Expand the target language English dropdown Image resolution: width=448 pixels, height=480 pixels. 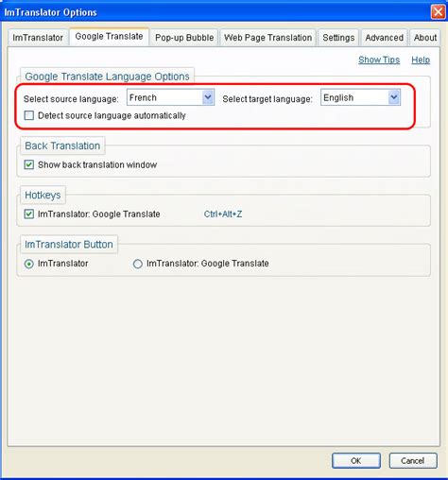click(360, 97)
